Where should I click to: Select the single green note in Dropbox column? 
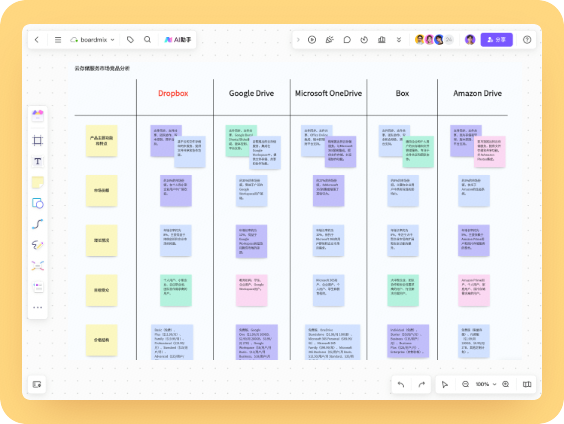(176, 290)
